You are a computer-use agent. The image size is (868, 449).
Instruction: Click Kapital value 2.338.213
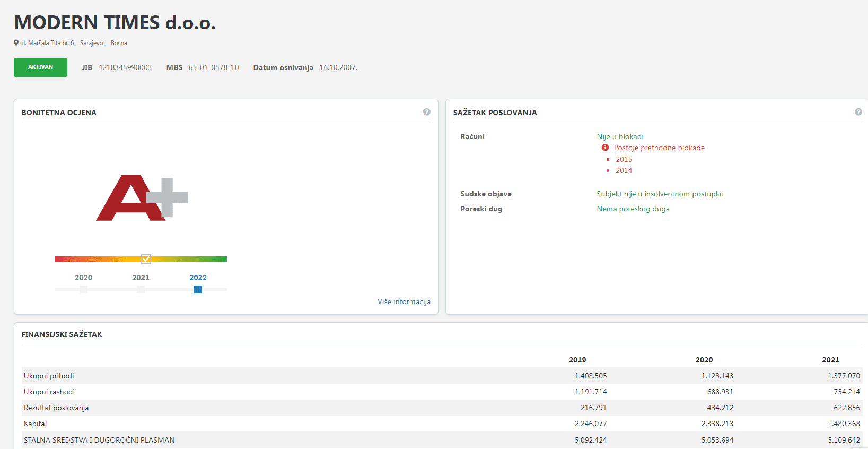click(717, 424)
